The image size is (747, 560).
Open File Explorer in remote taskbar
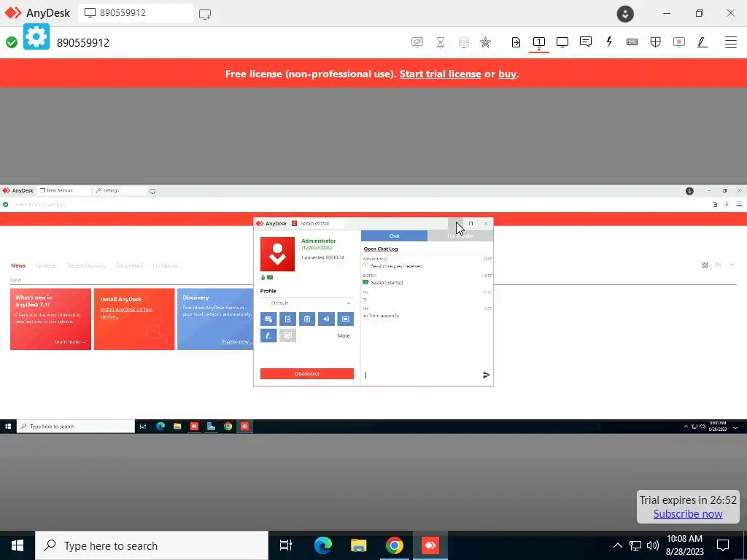tap(177, 426)
